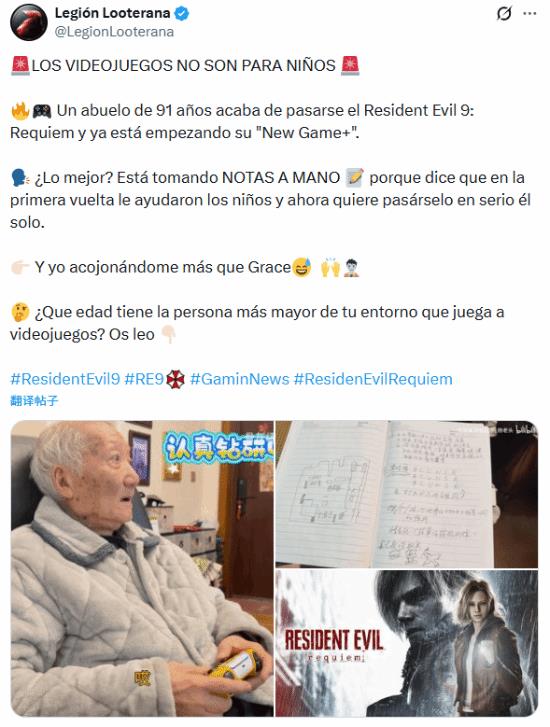Open the Grok circle-slash icon
The width and height of the screenshot is (550, 727).
coord(504,14)
